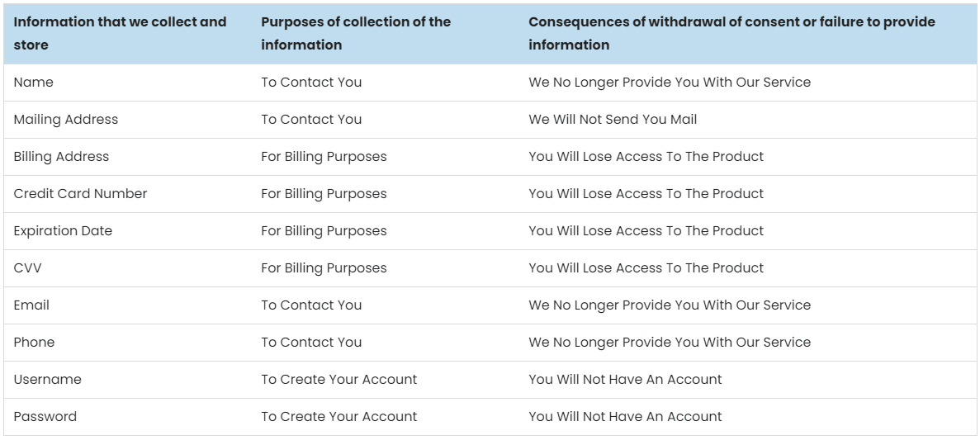Click the 'CVV' table cell
This screenshot has height=440, width=980.
click(127, 268)
